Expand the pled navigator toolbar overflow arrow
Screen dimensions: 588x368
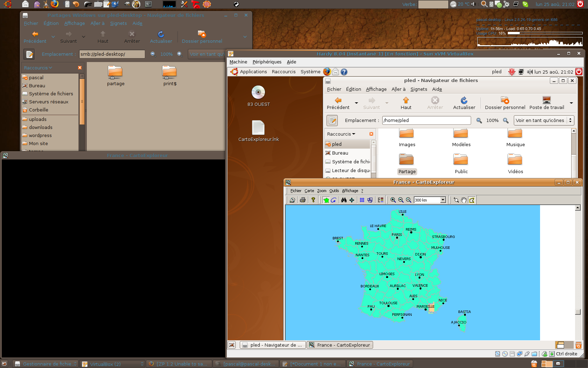point(571,103)
